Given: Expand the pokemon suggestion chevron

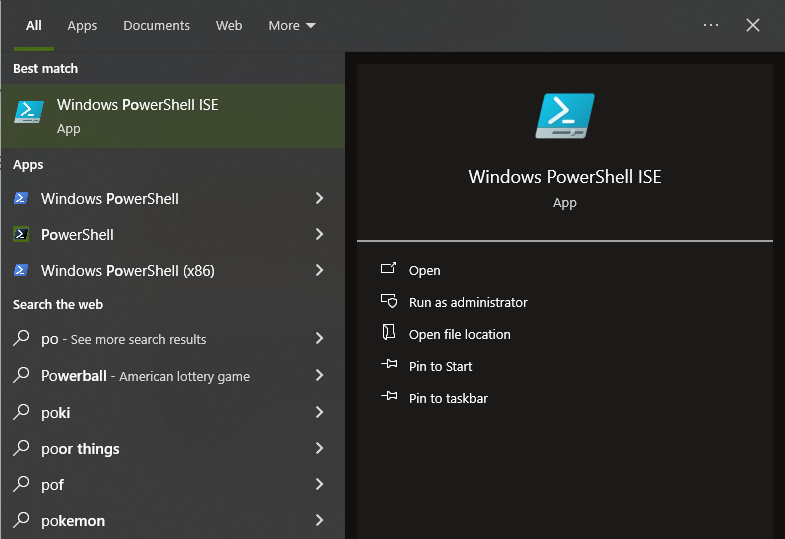Looking at the screenshot, I should 319,520.
